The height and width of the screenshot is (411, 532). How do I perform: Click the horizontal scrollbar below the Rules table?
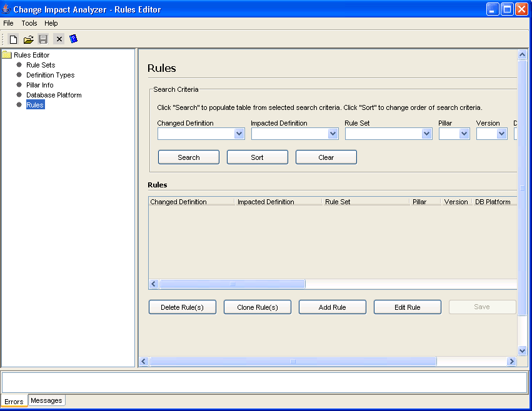pos(232,284)
